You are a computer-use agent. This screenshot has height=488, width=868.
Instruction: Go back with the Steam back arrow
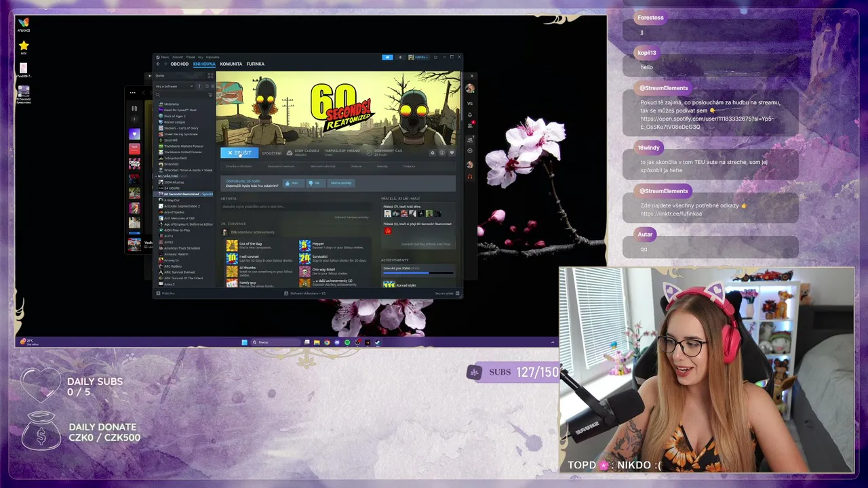click(157, 64)
